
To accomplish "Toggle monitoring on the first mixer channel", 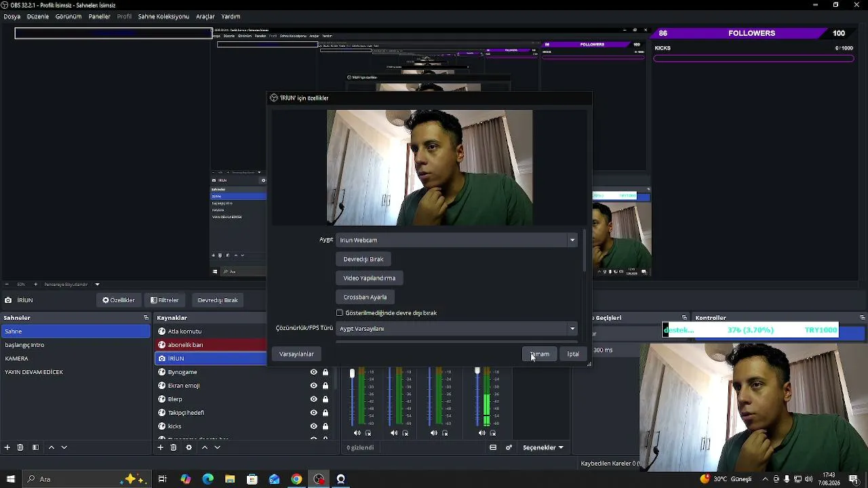I will 368,433.
